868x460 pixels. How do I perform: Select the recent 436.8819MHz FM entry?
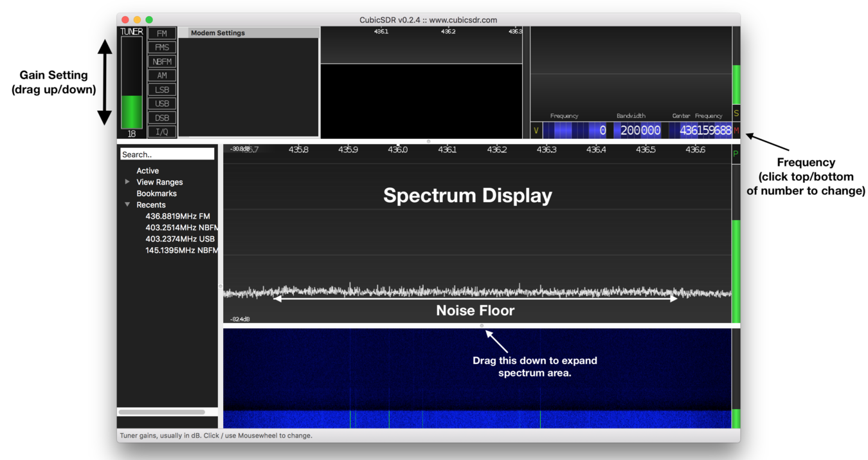[177, 216]
